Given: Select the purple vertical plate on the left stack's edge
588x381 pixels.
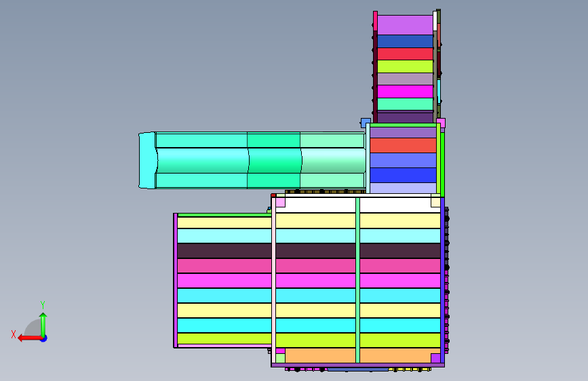Looking at the screenshot, I should pyautogui.click(x=176, y=281).
